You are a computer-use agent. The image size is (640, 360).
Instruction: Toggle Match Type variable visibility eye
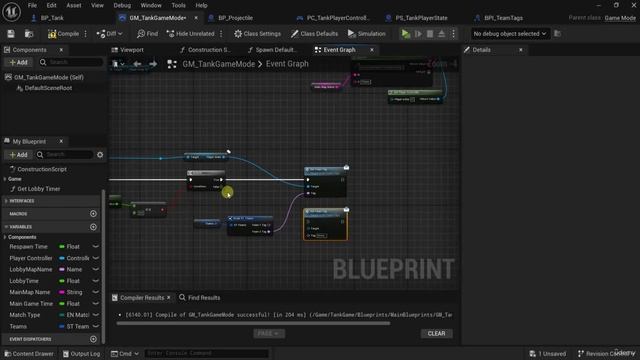pyautogui.click(x=96, y=315)
